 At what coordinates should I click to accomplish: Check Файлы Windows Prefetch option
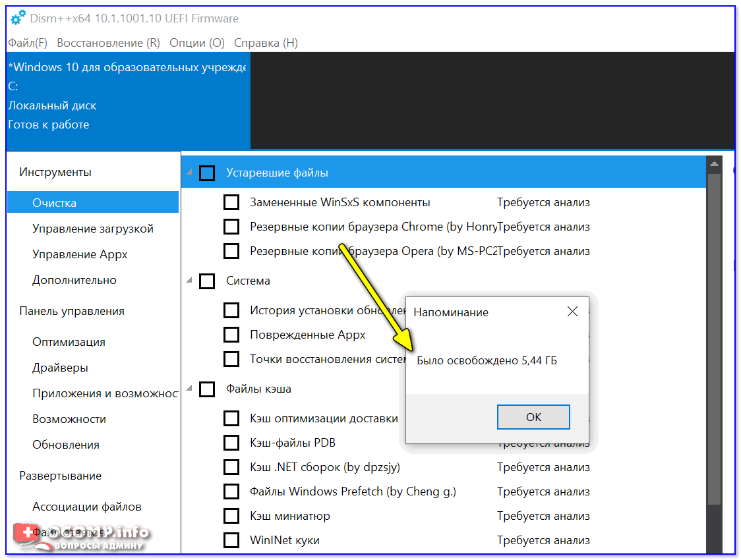click(x=231, y=491)
